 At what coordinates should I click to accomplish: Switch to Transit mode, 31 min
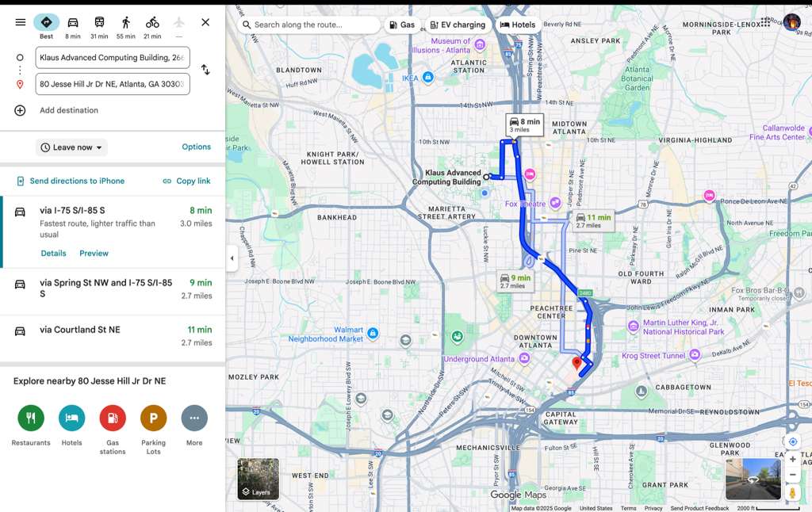[x=99, y=22]
